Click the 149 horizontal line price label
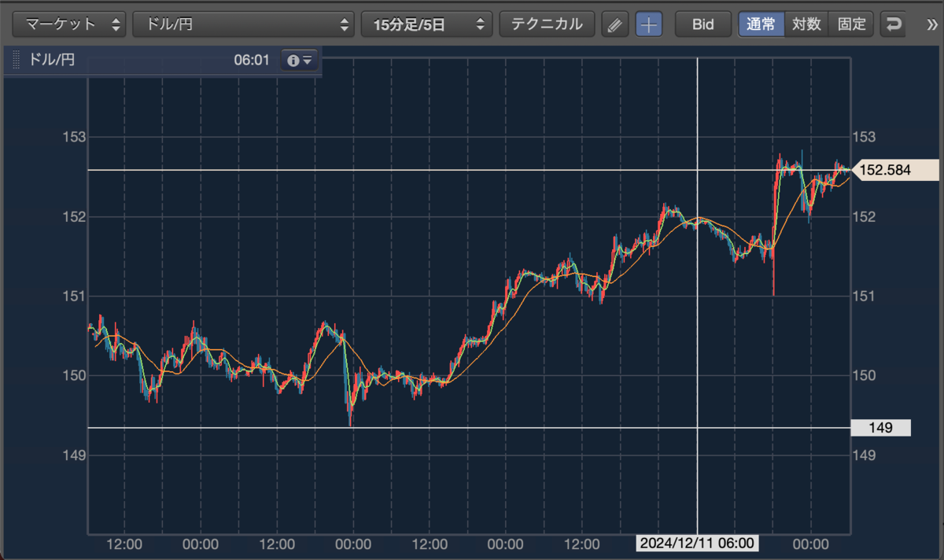Image resolution: width=944 pixels, height=560 pixels. pos(881,428)
